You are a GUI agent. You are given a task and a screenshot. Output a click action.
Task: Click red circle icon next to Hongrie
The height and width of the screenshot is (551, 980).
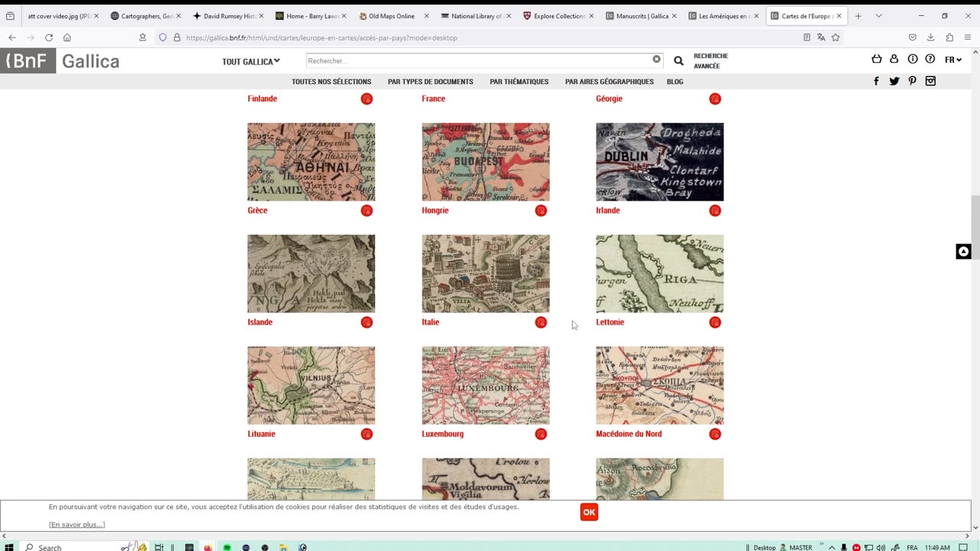pos(541,210)
